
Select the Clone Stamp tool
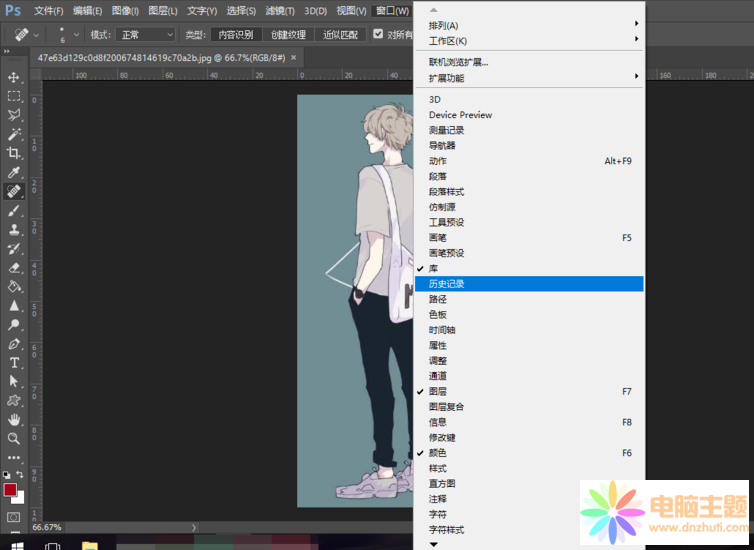(14, 229)
